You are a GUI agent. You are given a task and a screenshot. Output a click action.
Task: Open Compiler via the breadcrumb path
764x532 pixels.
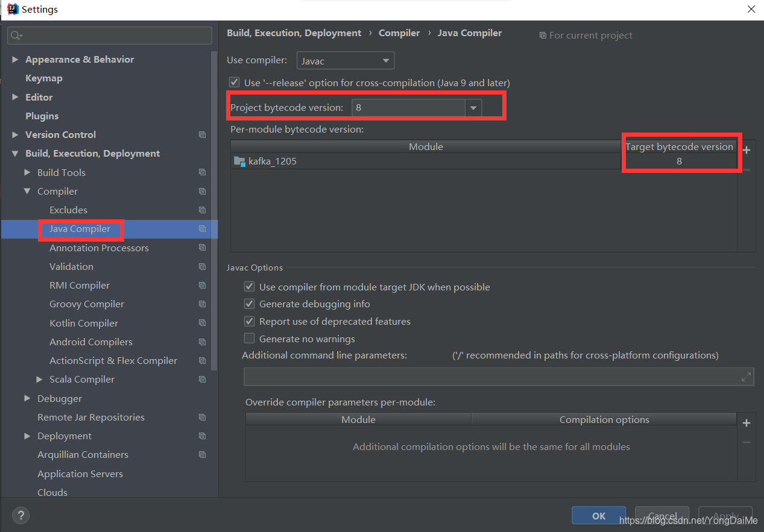click(x=399, y=33)
